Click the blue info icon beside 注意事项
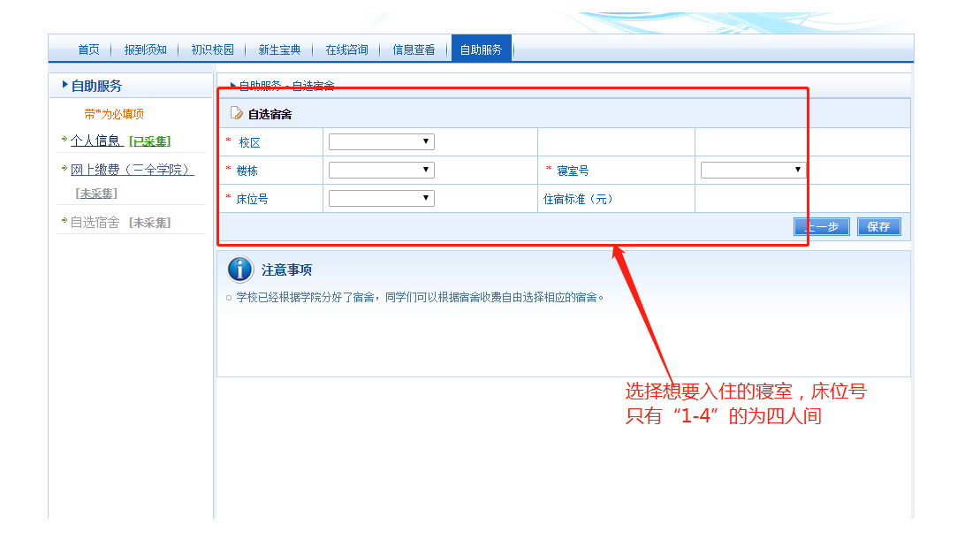 [x=240, y=270]
